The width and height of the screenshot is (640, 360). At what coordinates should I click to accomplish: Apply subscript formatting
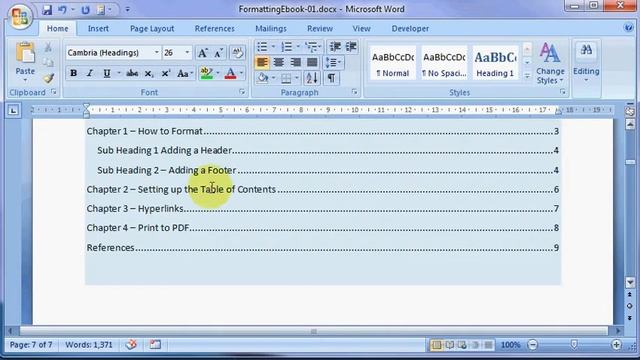[x=149, y=73]
